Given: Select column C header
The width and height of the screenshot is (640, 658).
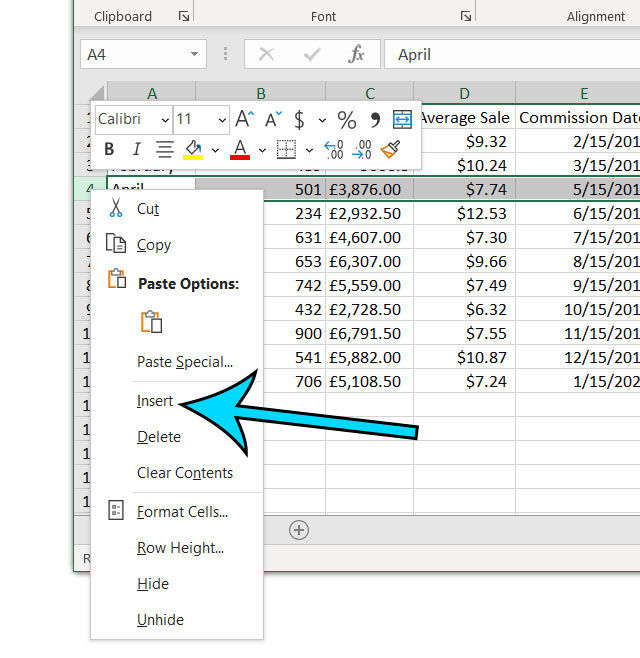Looking at the screenshot, I should click(370, 93).
